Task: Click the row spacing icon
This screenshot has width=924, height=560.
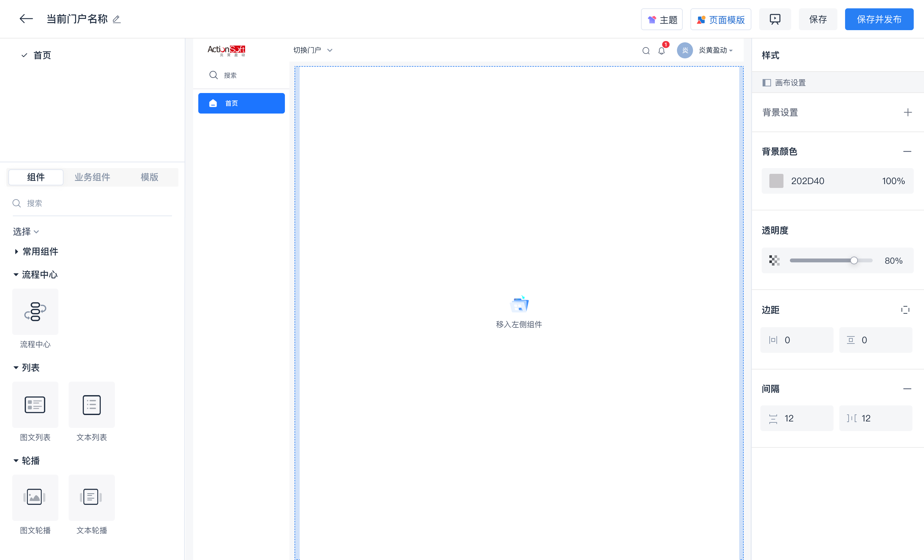Action: [773, 419]
